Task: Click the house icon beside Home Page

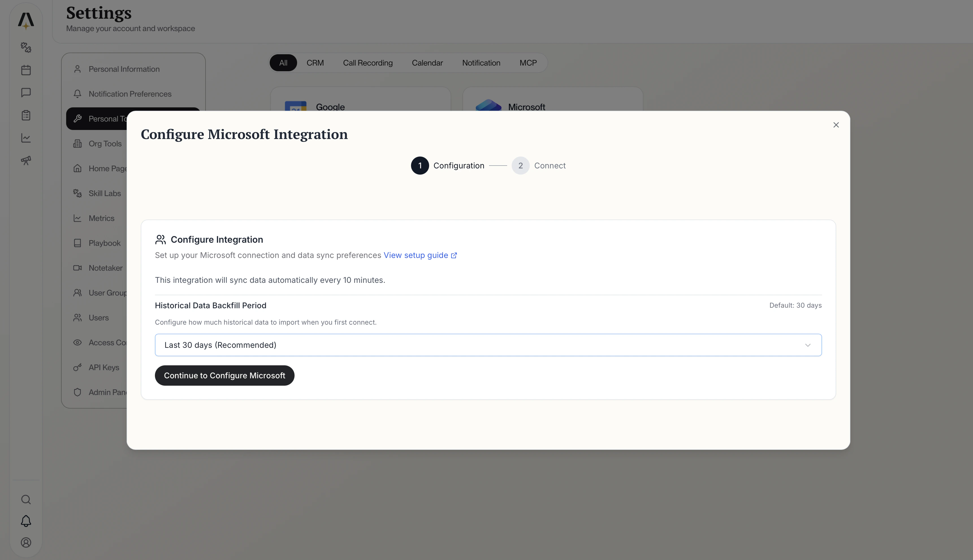Action: coord(77,168)
